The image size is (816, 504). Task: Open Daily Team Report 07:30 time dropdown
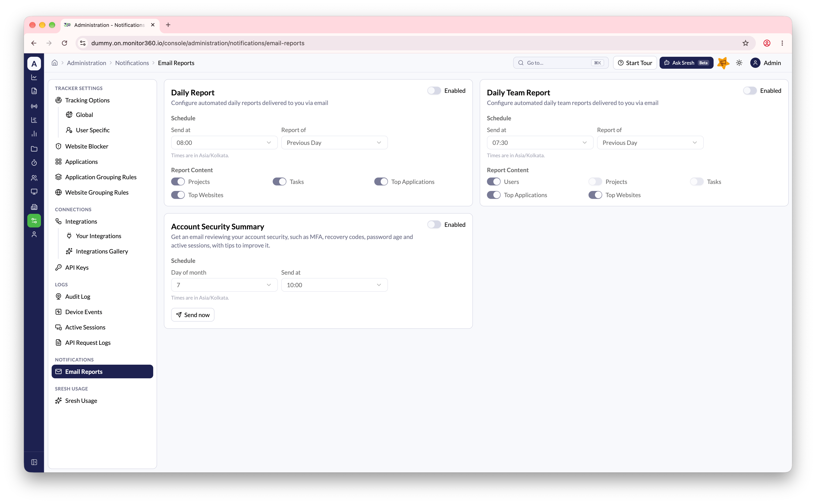pyautogui.click(x=540, y=143)
